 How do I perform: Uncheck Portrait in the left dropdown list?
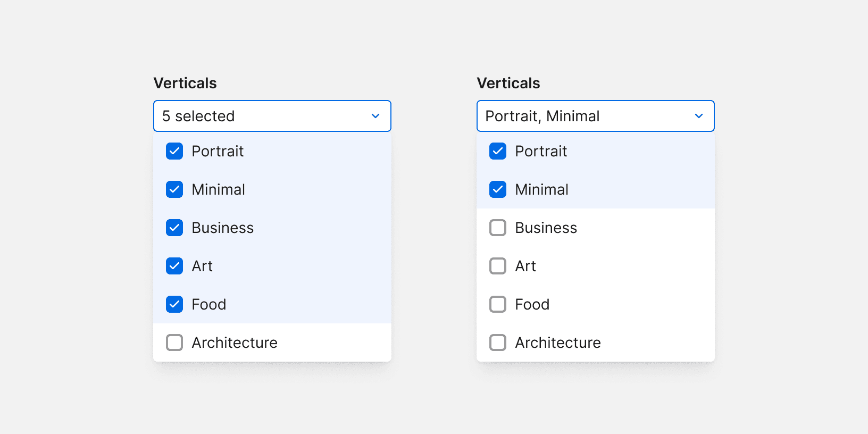(174, 151)
